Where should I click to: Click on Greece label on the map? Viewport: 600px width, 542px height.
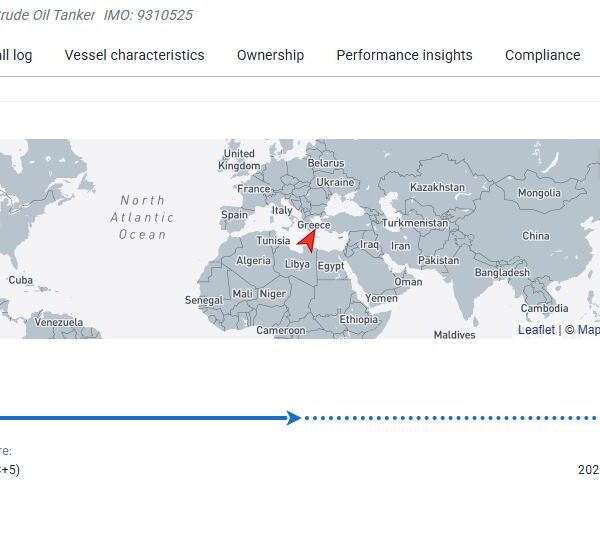(x=314, y=225)
